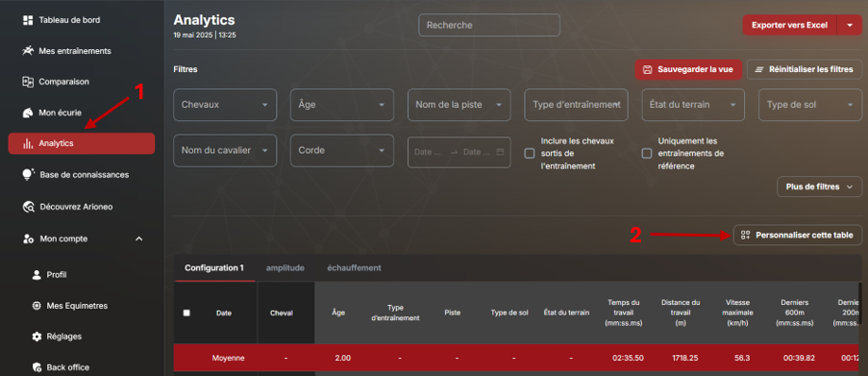Click Sauvegarder la vue button
868x376 pixels.
click(688, 70)
